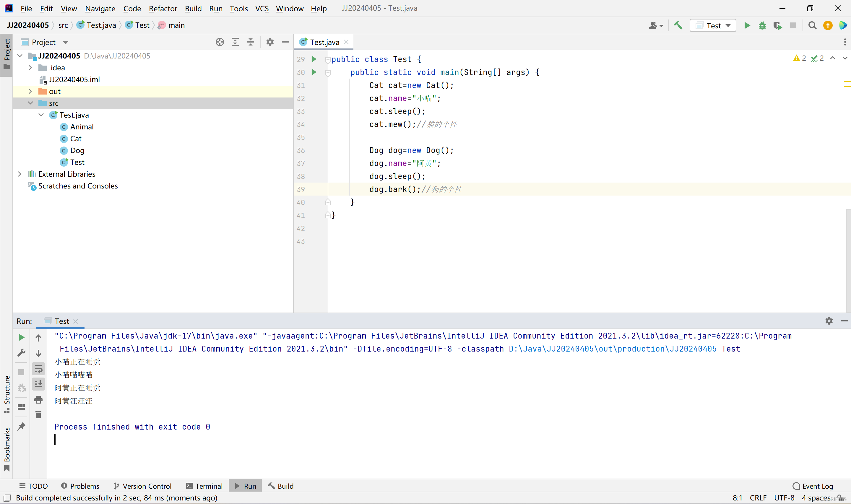Click the Rerun Test green arrow in Run panel

21,337
